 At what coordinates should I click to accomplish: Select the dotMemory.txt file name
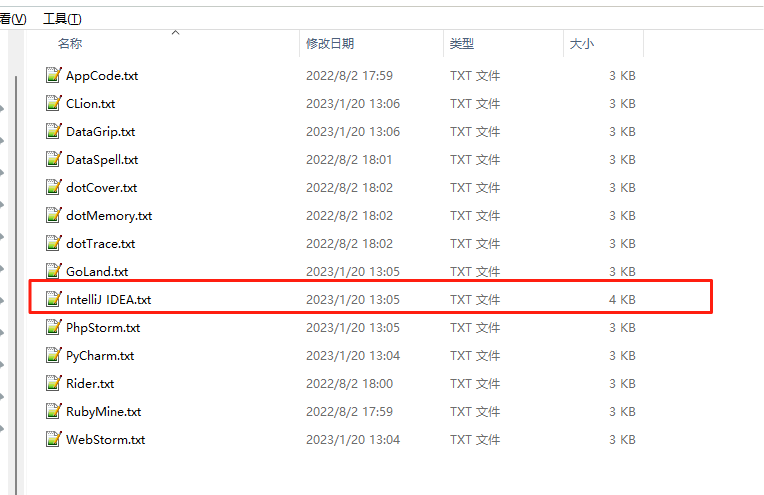point(109,216)
